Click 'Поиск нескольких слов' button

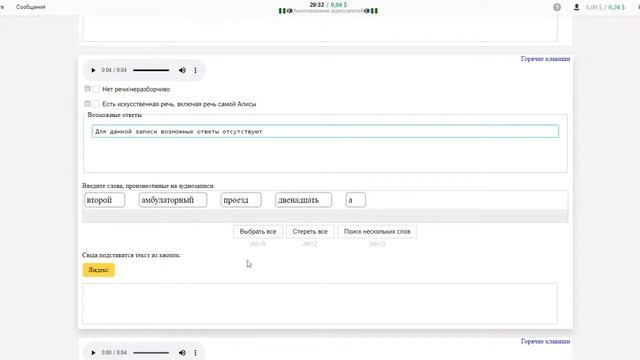point(377,231)
